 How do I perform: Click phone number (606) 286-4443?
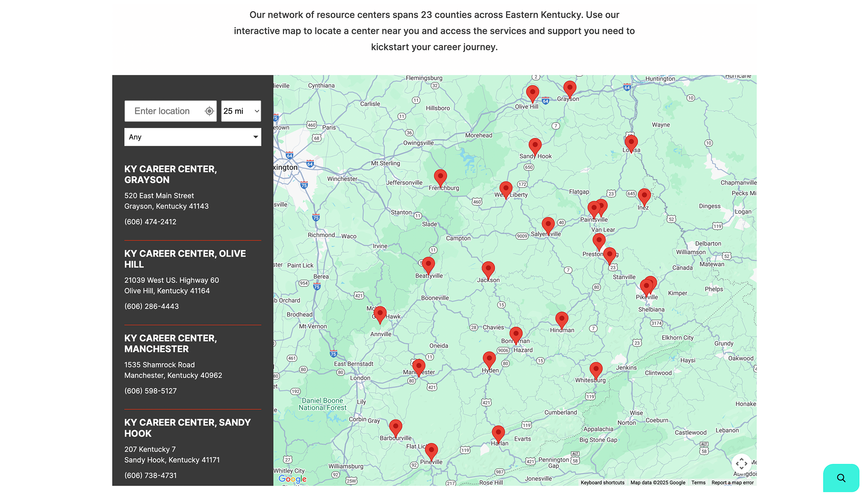coord(151,307)
